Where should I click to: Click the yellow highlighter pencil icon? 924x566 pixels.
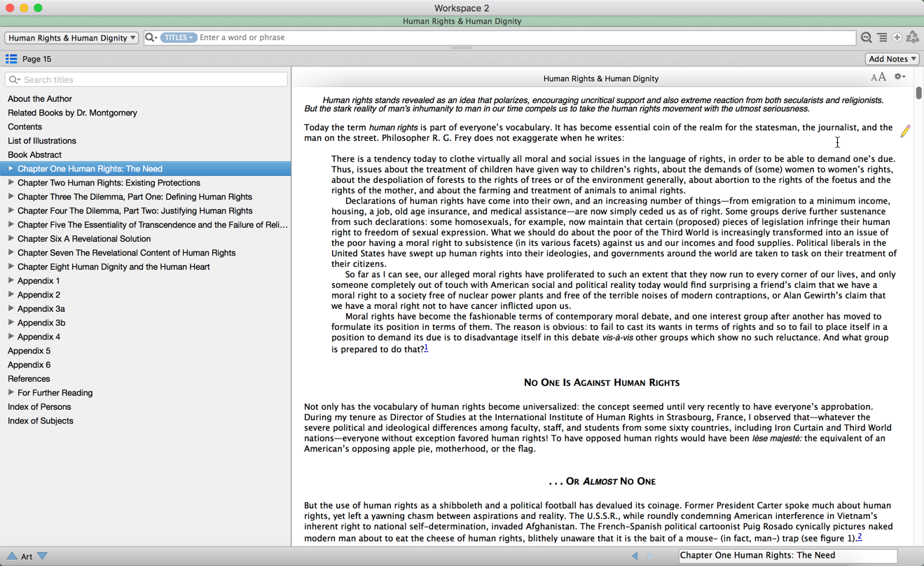coord(905,131)
